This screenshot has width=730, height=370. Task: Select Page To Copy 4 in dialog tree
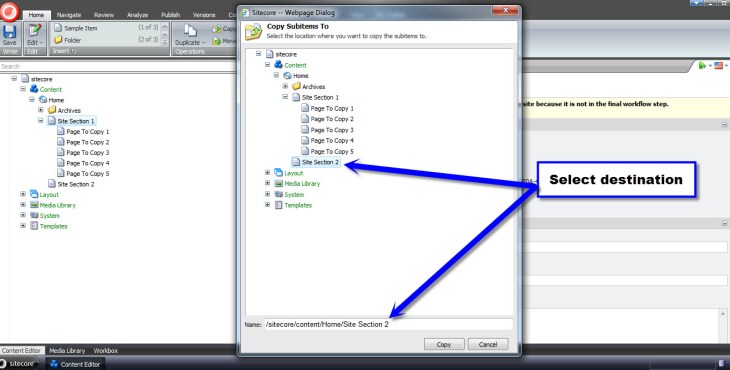[332, 141]
